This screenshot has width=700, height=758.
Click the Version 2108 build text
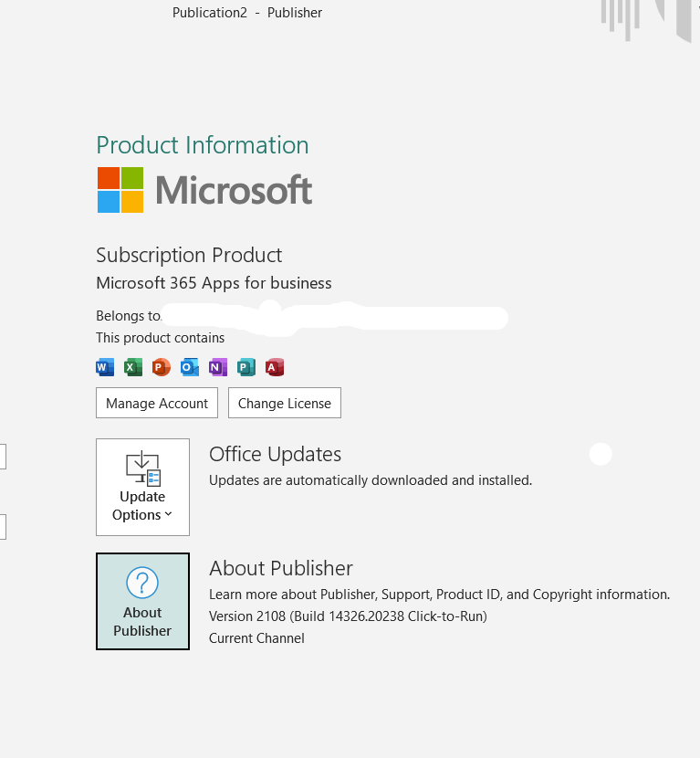point(348,616)
